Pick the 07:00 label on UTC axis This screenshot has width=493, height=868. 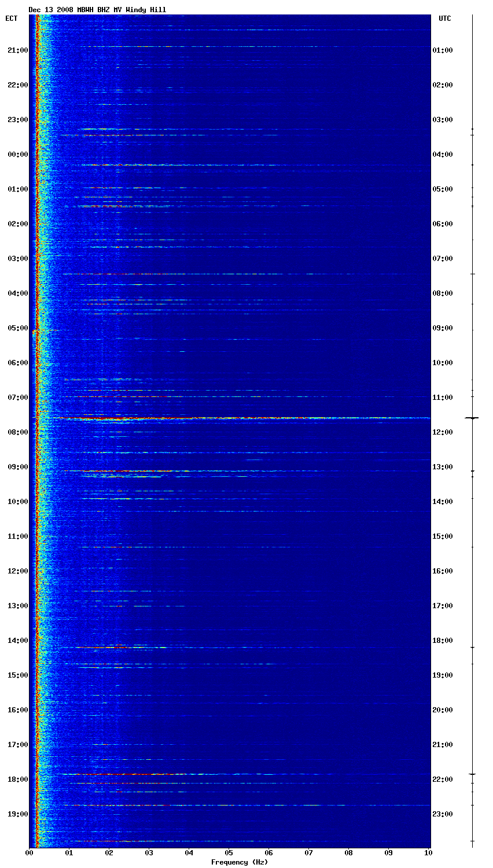pos(443,259)
